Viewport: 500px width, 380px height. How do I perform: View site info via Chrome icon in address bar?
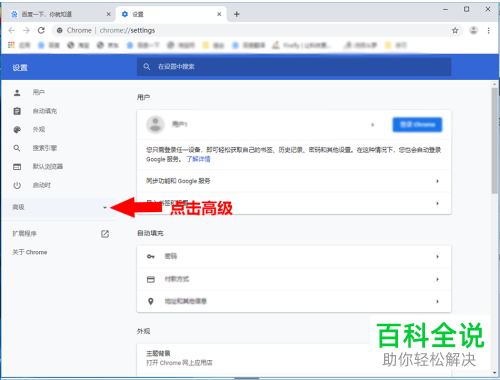pyautogui.click(x=59, y=30)
